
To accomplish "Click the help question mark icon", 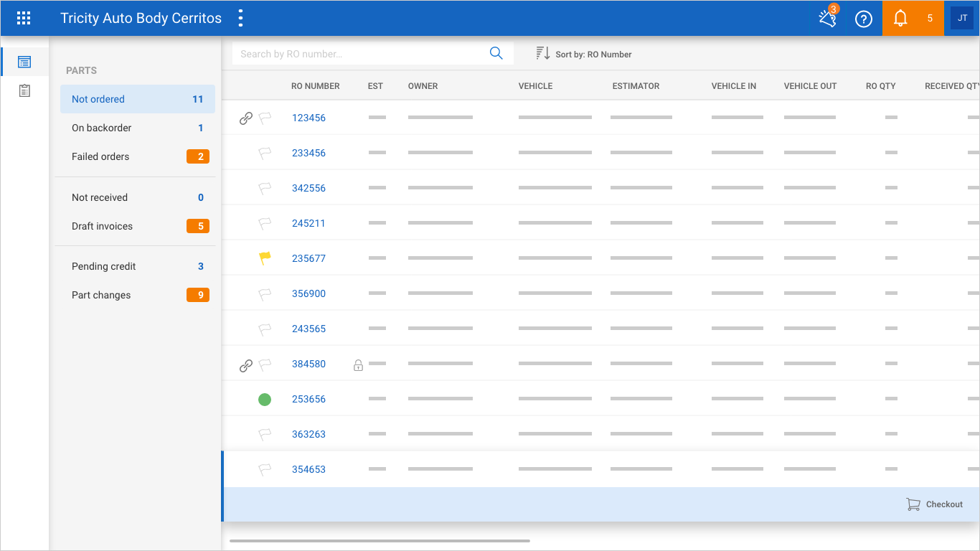I will pyautogui.click(x=864, y=19).
